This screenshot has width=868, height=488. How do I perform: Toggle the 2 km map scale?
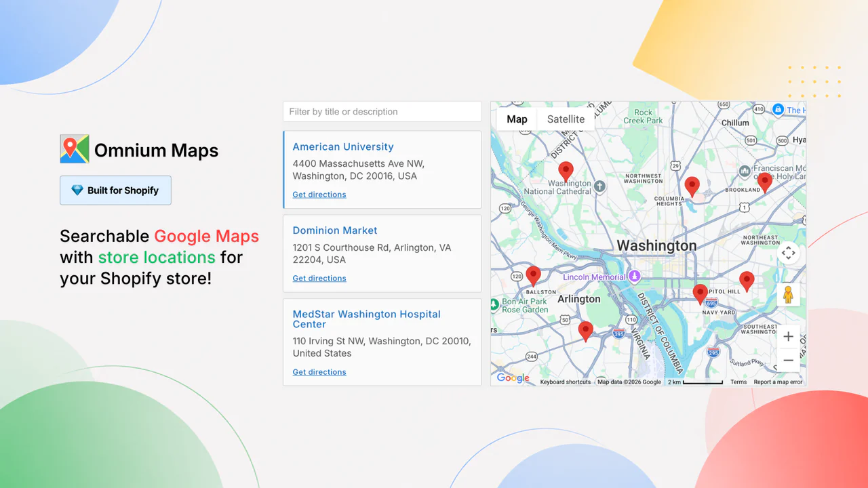pyautogui.click(x=696, y=382)
